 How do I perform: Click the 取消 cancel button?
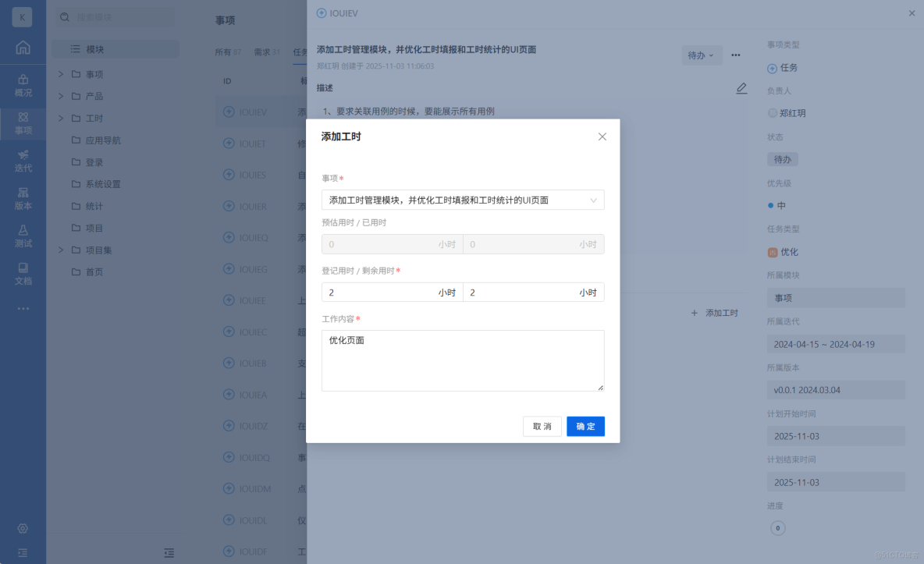(x=542, y=426)
